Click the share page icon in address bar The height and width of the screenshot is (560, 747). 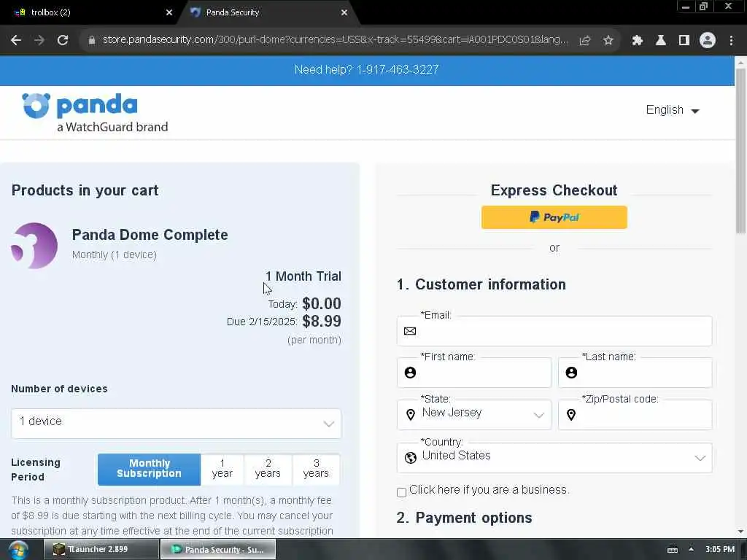coord(585,41)
